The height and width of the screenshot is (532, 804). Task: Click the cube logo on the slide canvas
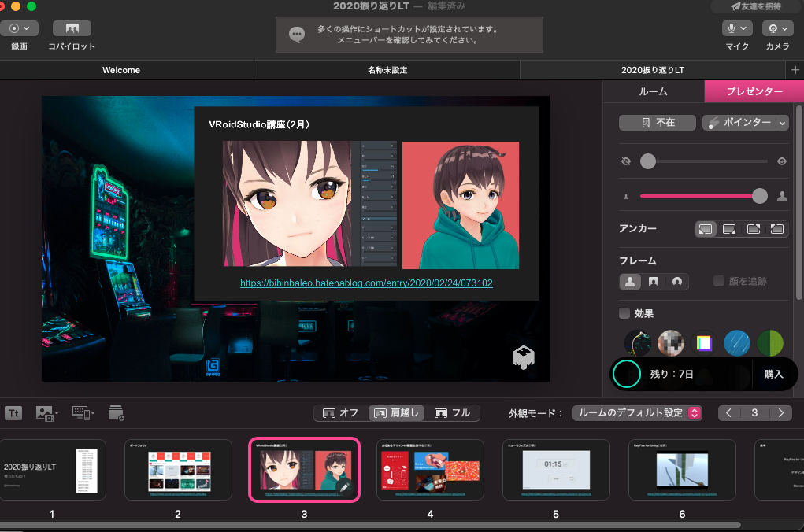(524, 357)
